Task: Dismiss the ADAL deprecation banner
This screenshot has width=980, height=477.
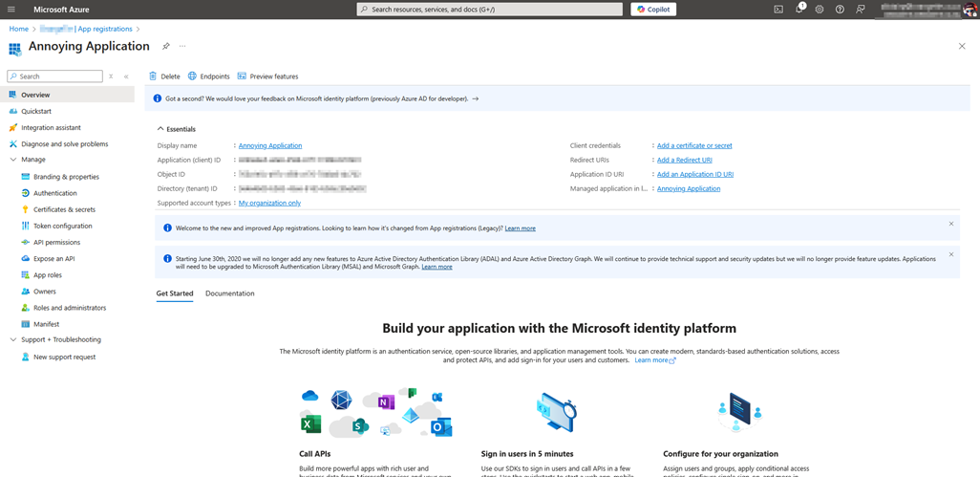Action: coord(951,254)
